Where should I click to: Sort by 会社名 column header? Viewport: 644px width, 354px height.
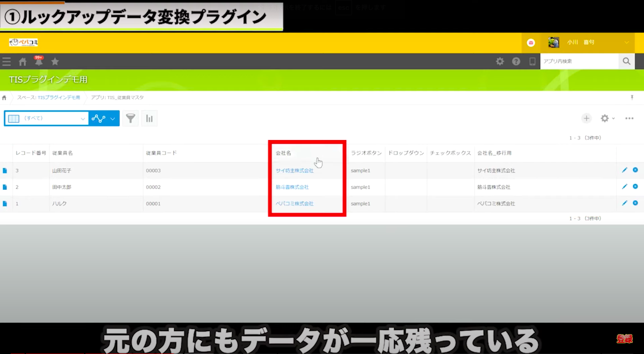click(x=284, y=153)
